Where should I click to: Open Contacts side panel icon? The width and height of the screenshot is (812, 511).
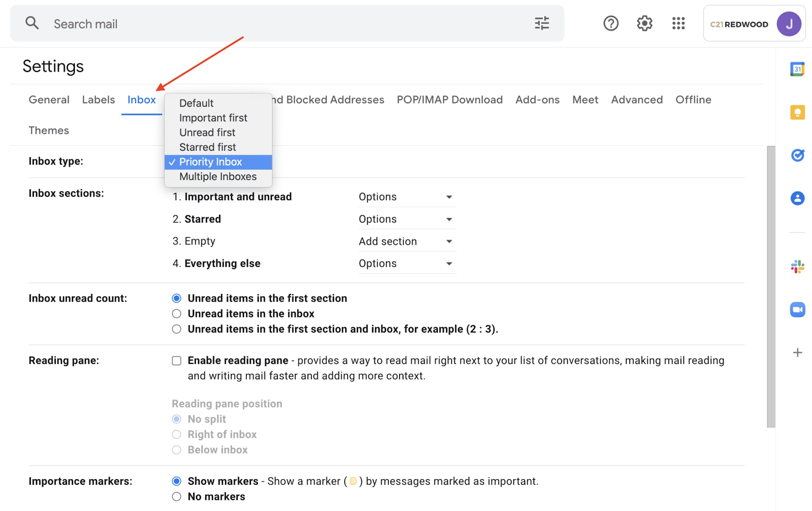(797, 198)
